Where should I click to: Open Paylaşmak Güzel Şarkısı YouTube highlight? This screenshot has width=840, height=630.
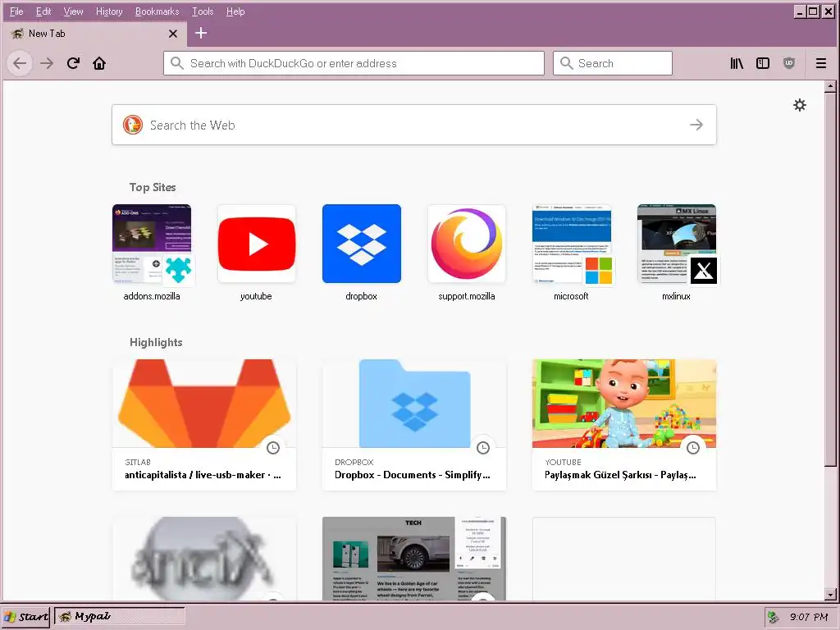tap(624, 425)
